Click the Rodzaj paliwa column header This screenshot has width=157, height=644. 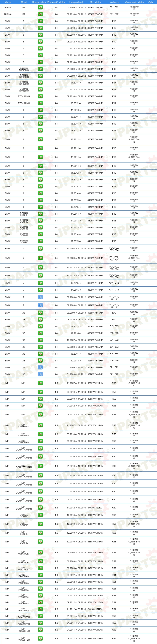[x=39, y=2]
